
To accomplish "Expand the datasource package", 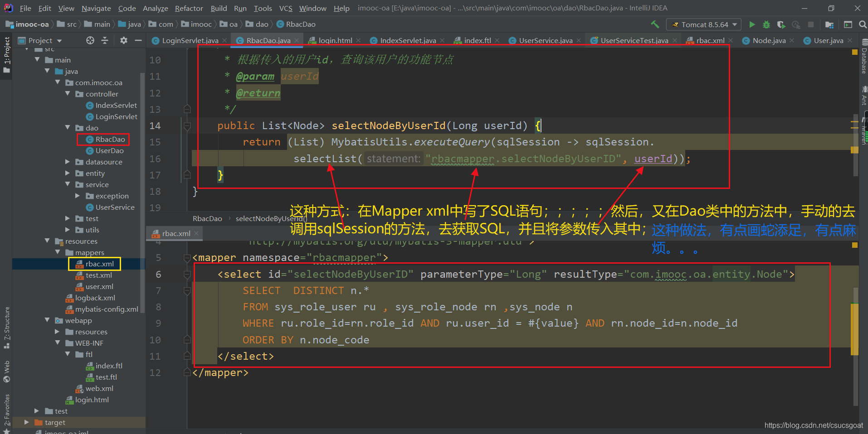I will tap(68, 162).
